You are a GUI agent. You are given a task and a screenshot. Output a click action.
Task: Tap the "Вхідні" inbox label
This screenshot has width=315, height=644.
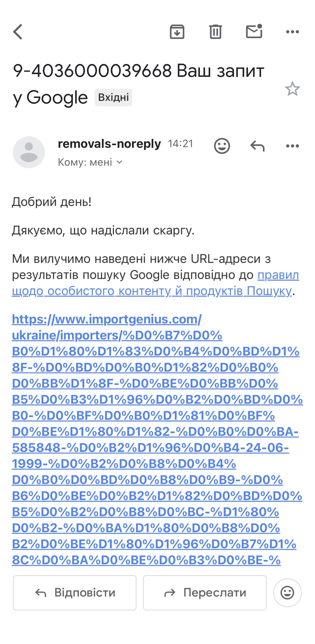113,98
